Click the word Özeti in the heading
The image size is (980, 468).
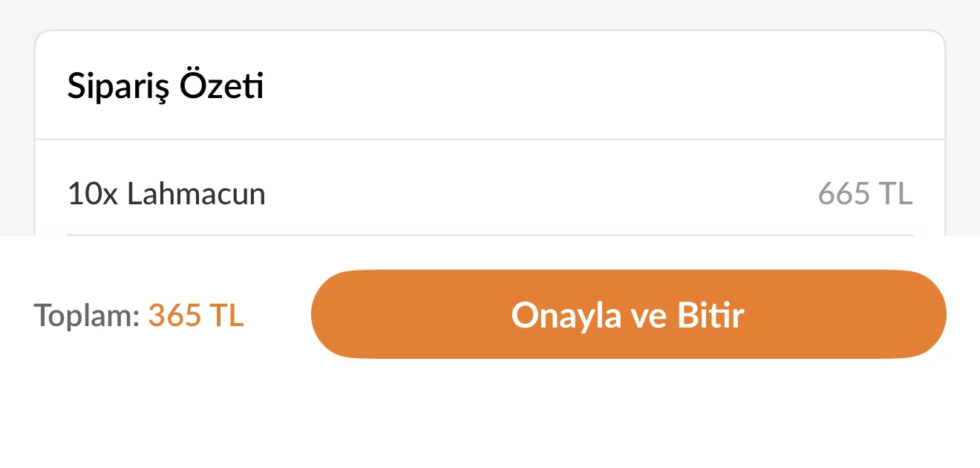tap(222, 87)
